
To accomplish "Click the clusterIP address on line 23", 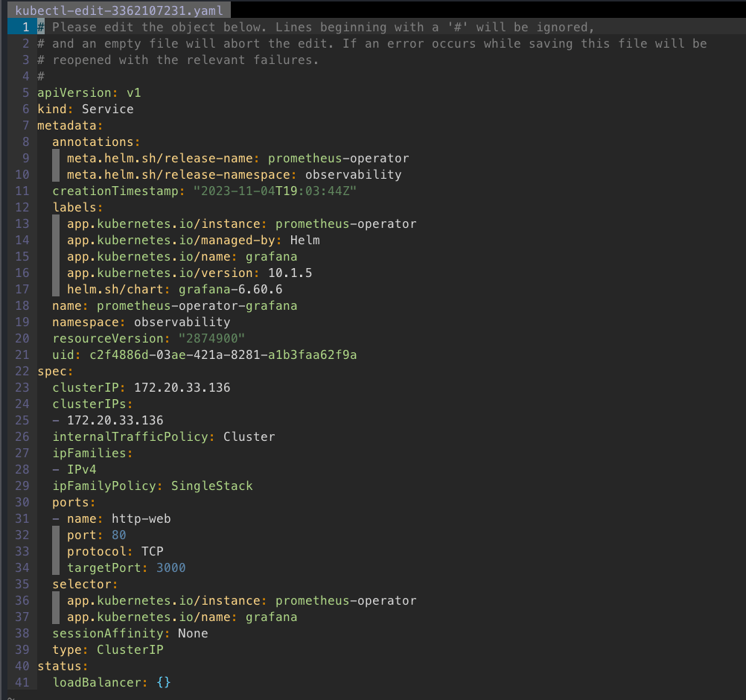I will click(182, 387).
